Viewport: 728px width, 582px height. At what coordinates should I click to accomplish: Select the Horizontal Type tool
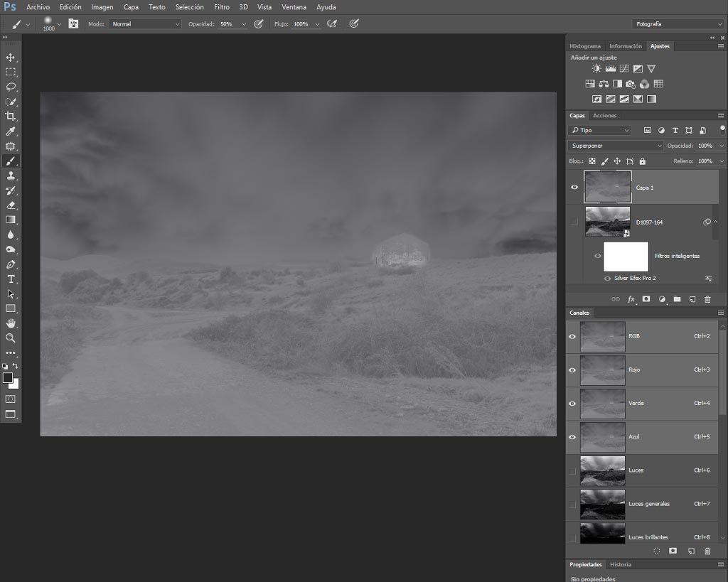pyautogui.click(x=10, y=279)
